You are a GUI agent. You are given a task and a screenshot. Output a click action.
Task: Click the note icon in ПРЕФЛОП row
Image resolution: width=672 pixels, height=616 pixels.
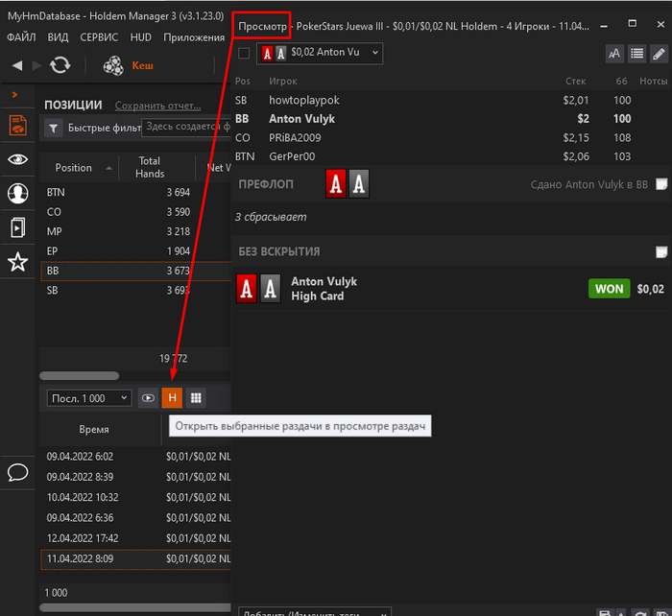tap(661, 184)
